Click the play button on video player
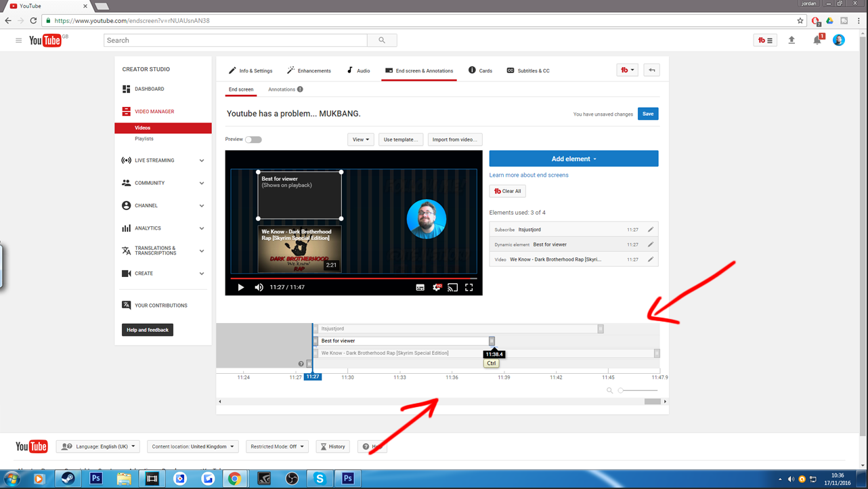Image resolution: width=868 pixels, height=489 pixels. click(241, 287)
